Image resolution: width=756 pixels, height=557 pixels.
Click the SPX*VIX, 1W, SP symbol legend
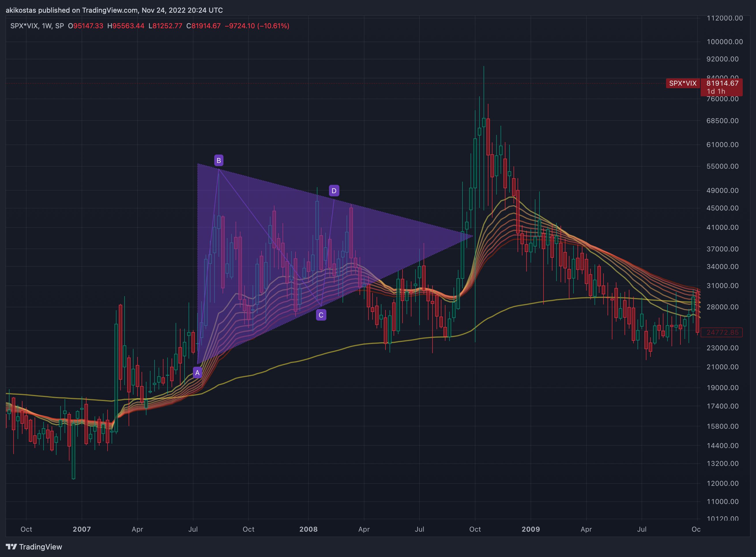[37, 26]
